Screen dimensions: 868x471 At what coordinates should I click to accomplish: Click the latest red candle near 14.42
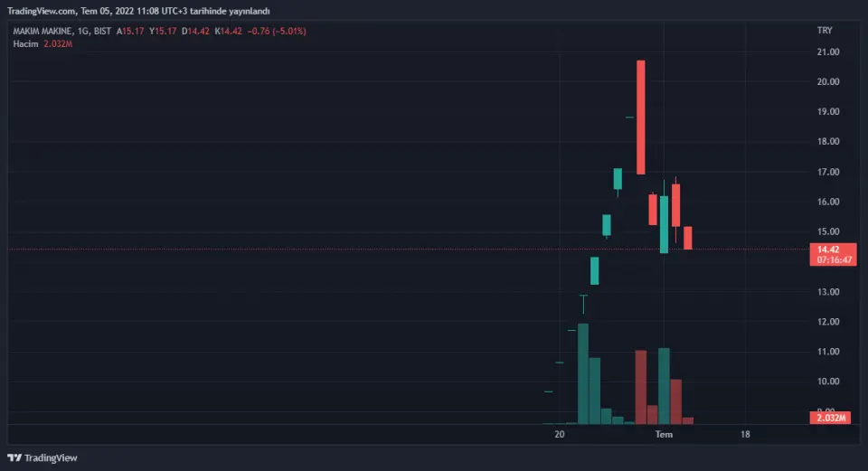pos(687,238)
